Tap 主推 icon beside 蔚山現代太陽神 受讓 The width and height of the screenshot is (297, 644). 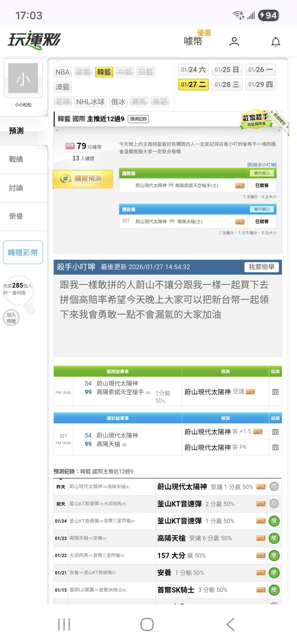pos(250,392)
